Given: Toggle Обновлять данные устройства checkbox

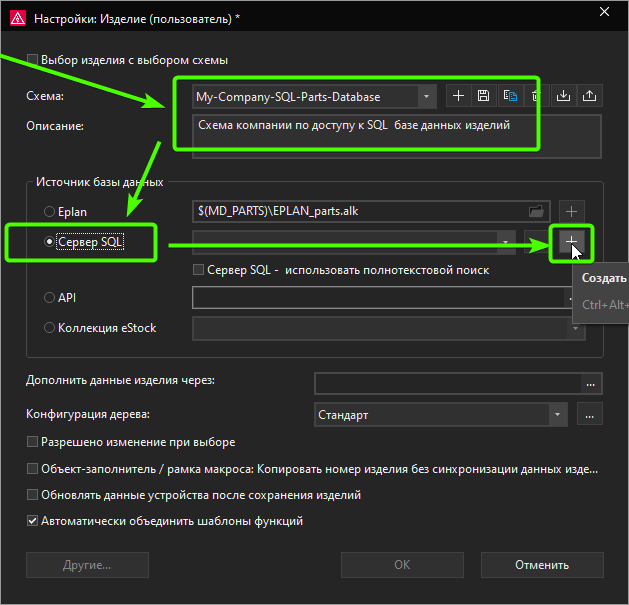Looking at the screenshot, I should click(32, 495).
